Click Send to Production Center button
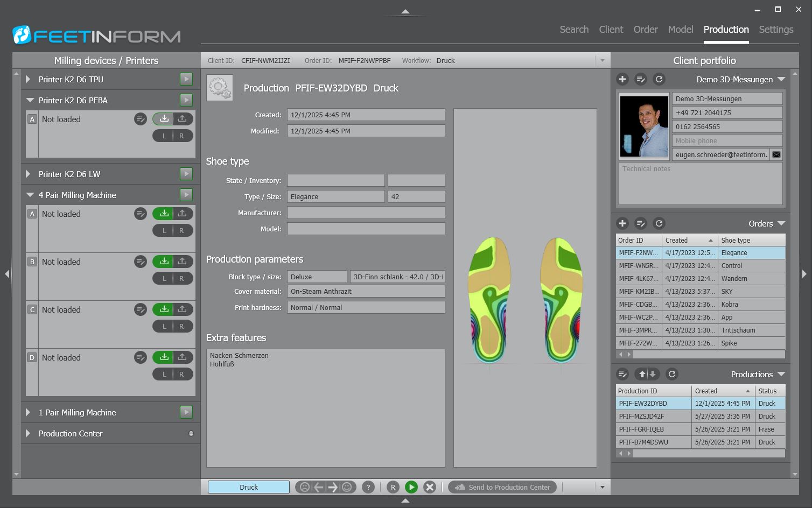 pyautogui.click(x=503, y=487)
